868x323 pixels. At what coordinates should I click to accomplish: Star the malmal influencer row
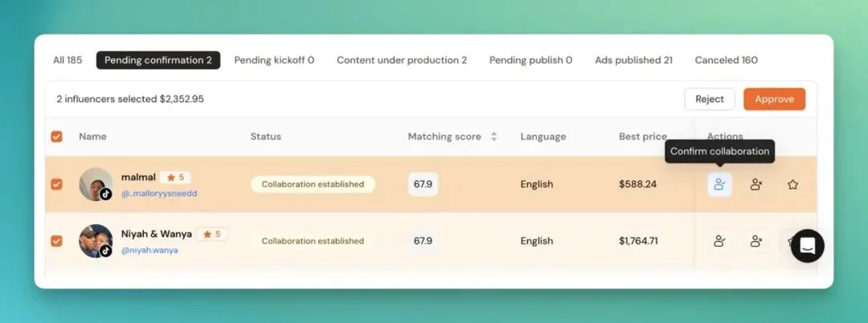[x=792, y=185]
